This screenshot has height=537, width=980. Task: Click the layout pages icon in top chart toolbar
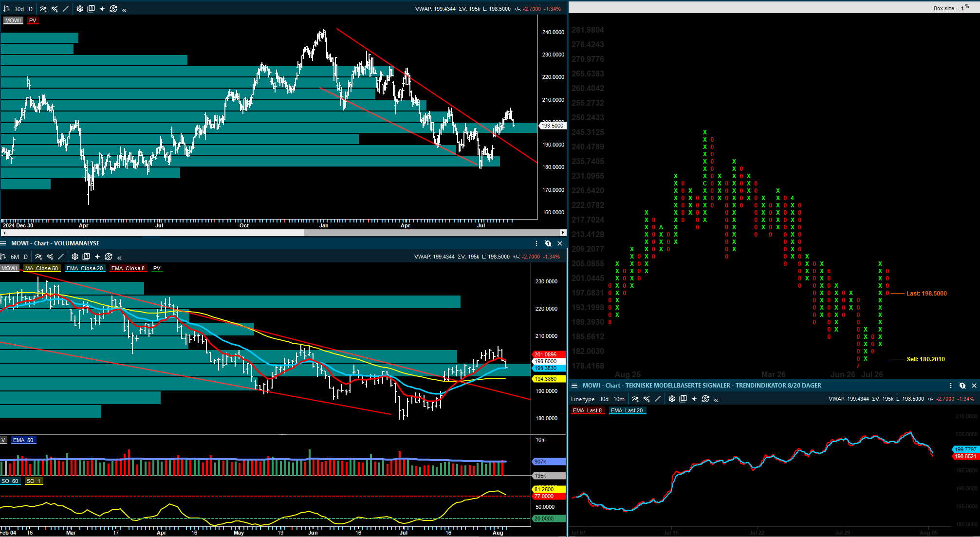pos(91,9)
